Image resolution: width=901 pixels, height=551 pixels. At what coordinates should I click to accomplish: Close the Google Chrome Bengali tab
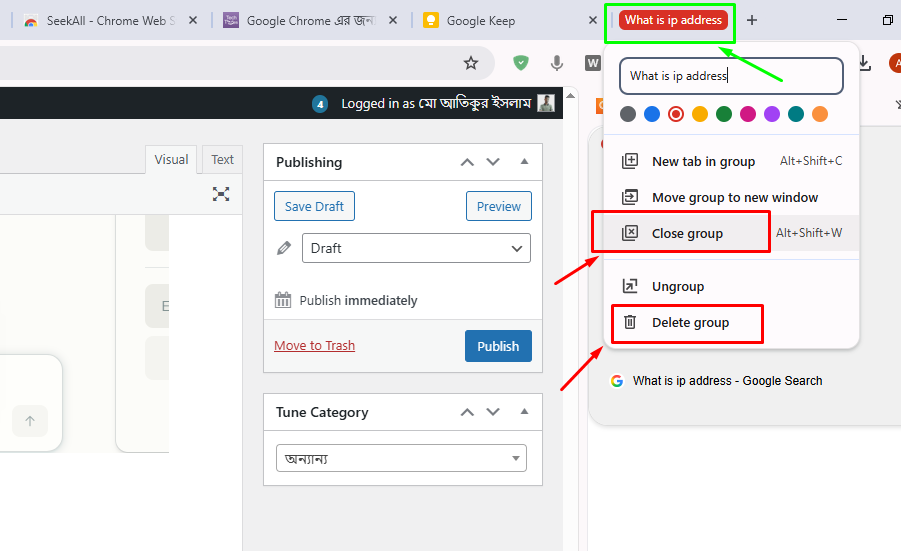coord(392,20)
